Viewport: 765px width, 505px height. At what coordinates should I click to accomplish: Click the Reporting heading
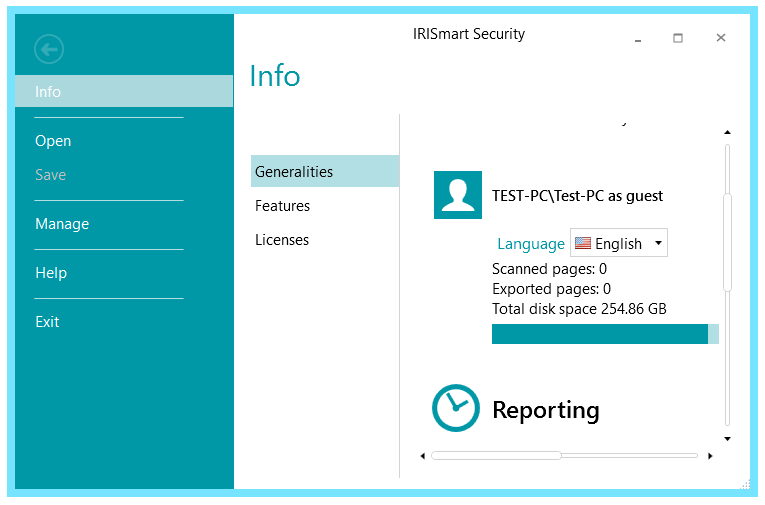click(x=546, y=410)
